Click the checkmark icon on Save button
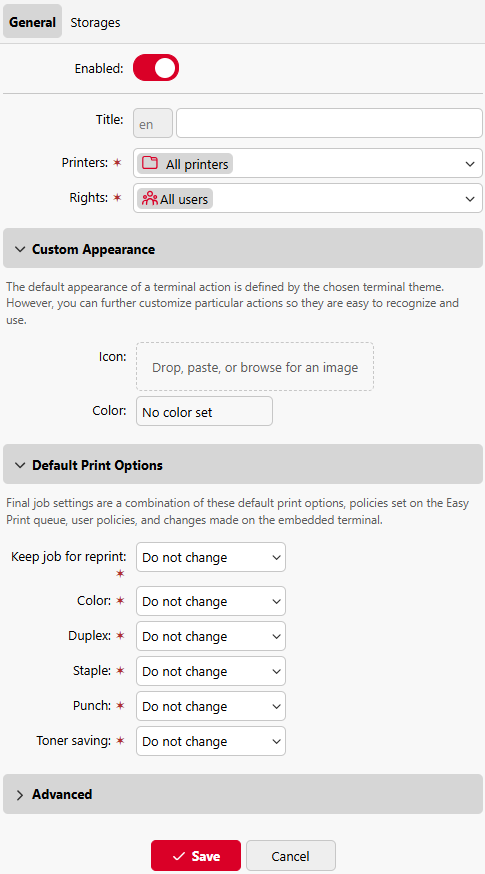Viewport: 485px width, 874px height. 179,856
